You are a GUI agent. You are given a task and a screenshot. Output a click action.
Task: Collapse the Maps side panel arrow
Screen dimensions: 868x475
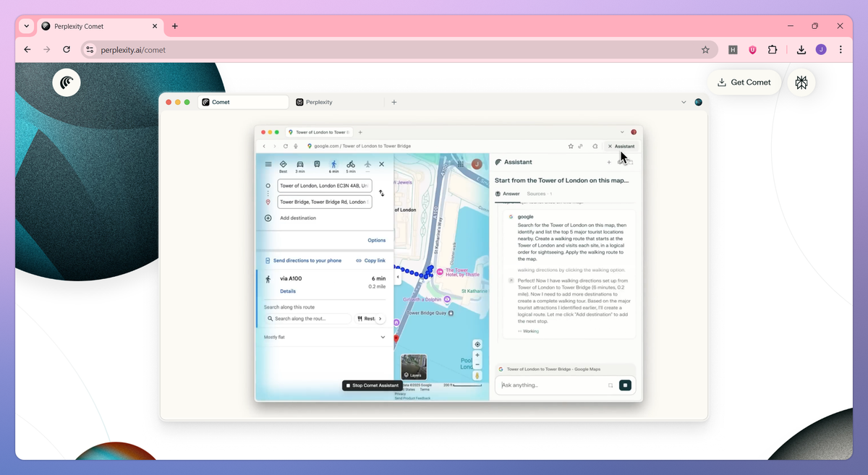coord(396,277)
